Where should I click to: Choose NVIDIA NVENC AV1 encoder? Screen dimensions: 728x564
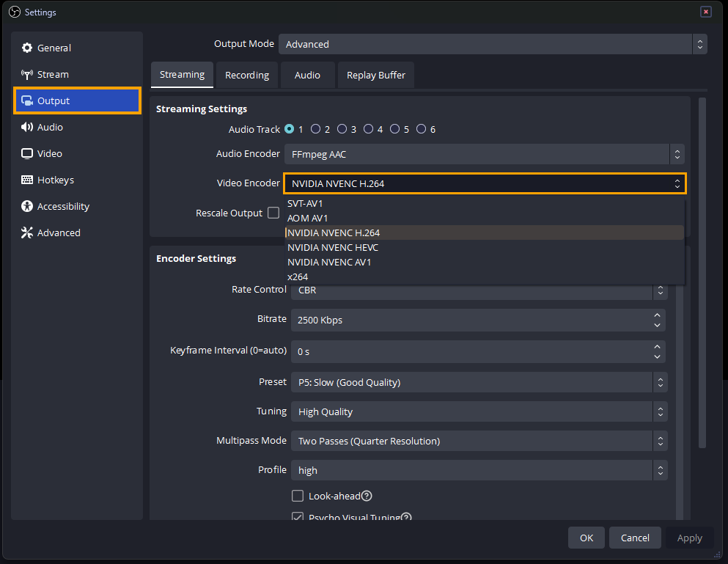click(x=485, y=262)
